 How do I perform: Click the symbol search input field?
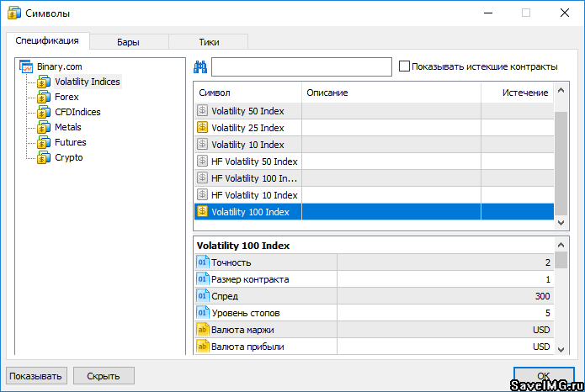(x=301, y=66)
